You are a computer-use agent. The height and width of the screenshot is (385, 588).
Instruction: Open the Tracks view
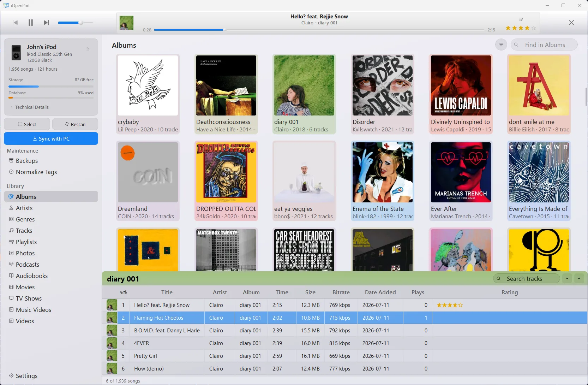[x=51, y=231]
